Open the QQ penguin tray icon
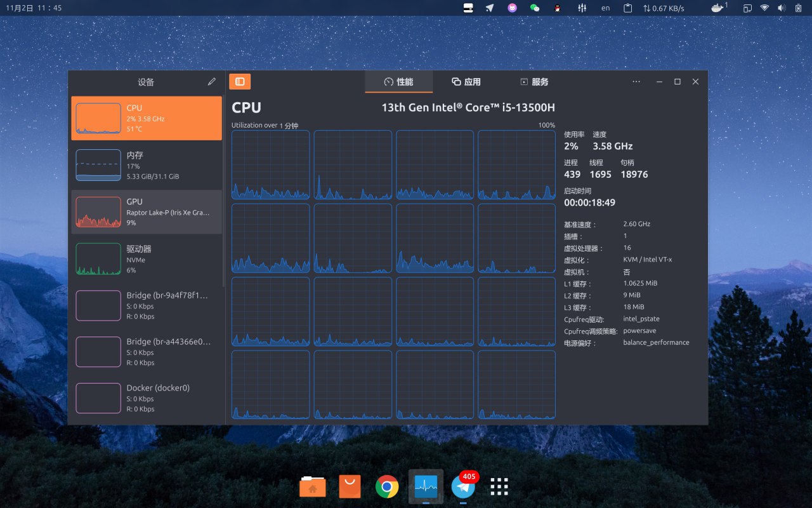 pyautogui.click(x=557, y=8)
